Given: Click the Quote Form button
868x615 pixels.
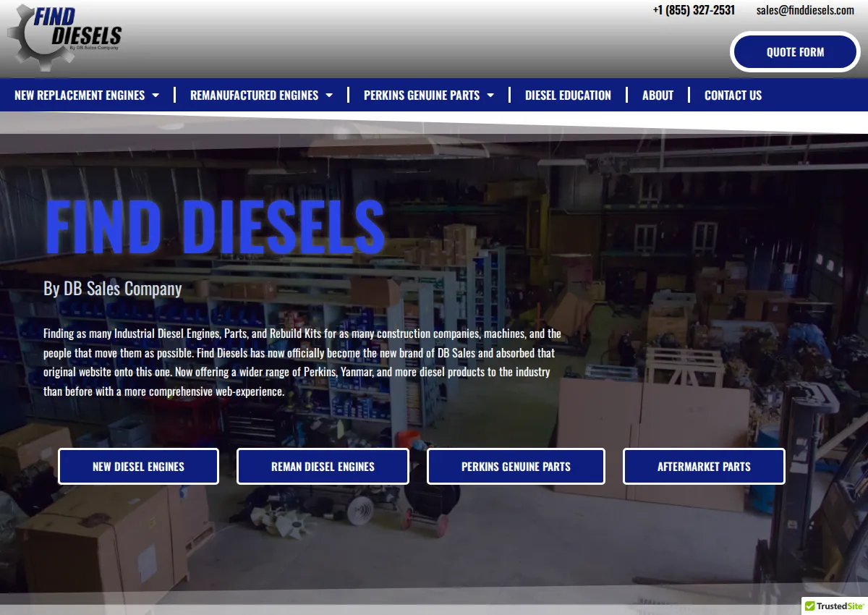Looking at the screenshot, I should [795, 52].
